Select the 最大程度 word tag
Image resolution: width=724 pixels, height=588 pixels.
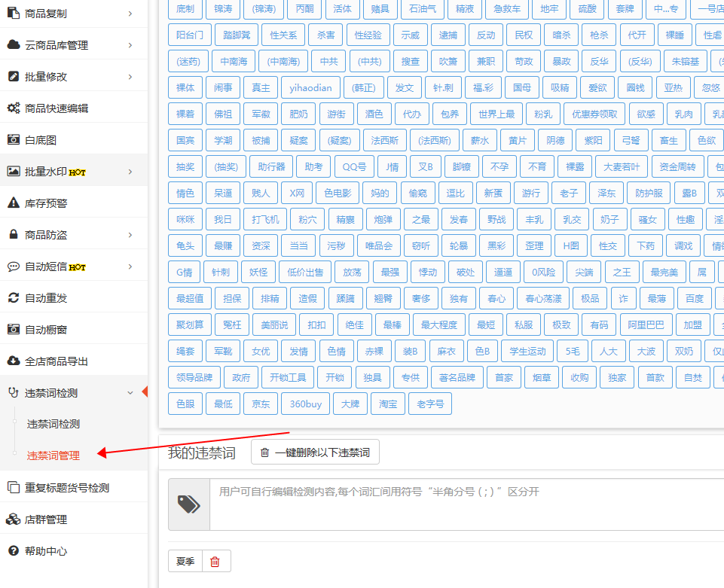click(439, 325)
